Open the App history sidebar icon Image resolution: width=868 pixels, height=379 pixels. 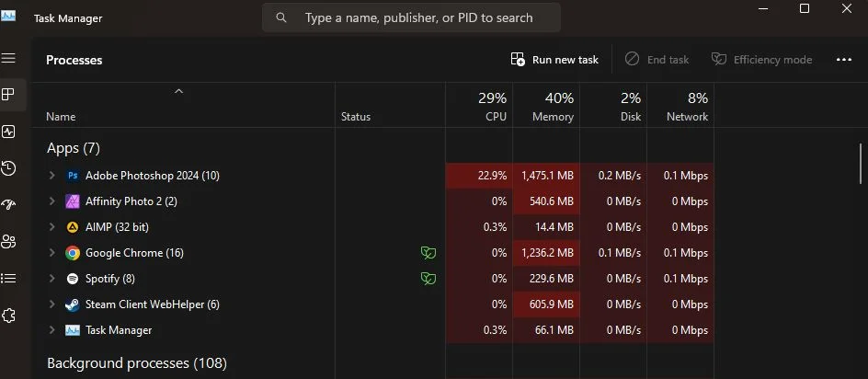coord(8,168)
